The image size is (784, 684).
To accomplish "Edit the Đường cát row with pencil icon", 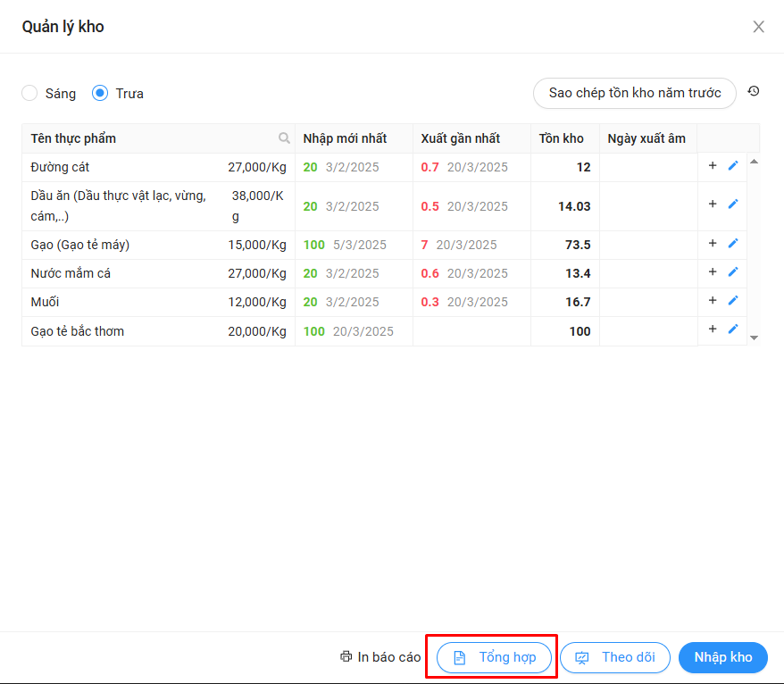I will pyautogui.click(x=733, y=165).
